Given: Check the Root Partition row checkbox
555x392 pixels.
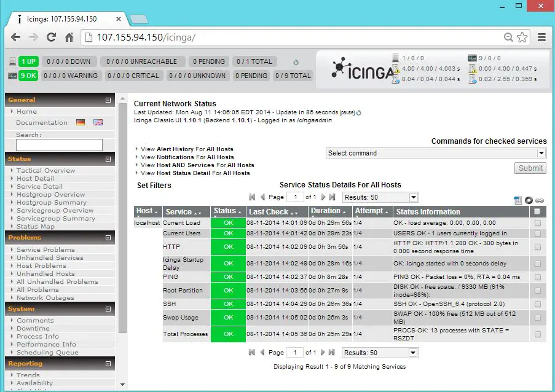Looking at the screenshot, I should click(x=538, y=291).
